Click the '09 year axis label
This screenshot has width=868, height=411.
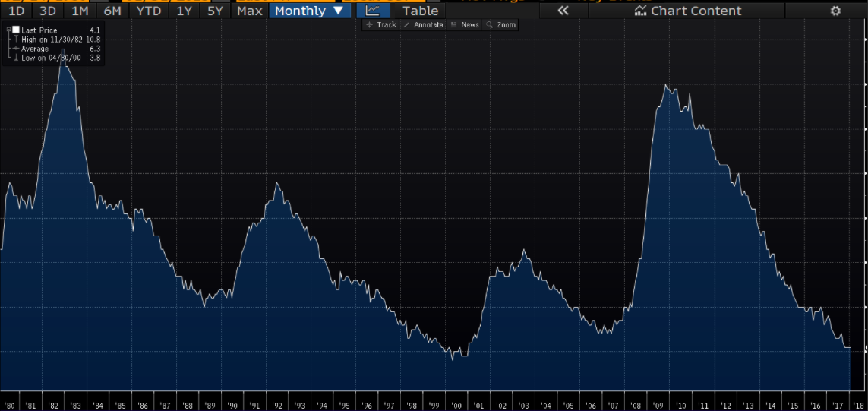pyautogui.click(x=658, y=406)
